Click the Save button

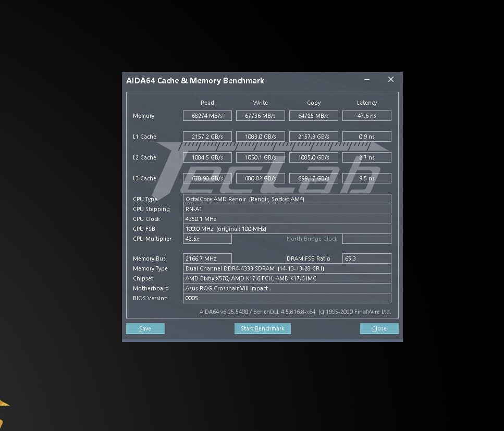coord(145,328)
